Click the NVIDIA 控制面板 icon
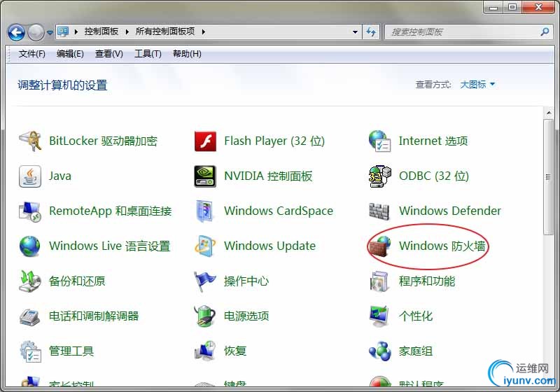Screen dimensions: 560x392 (x=205, y=176)
